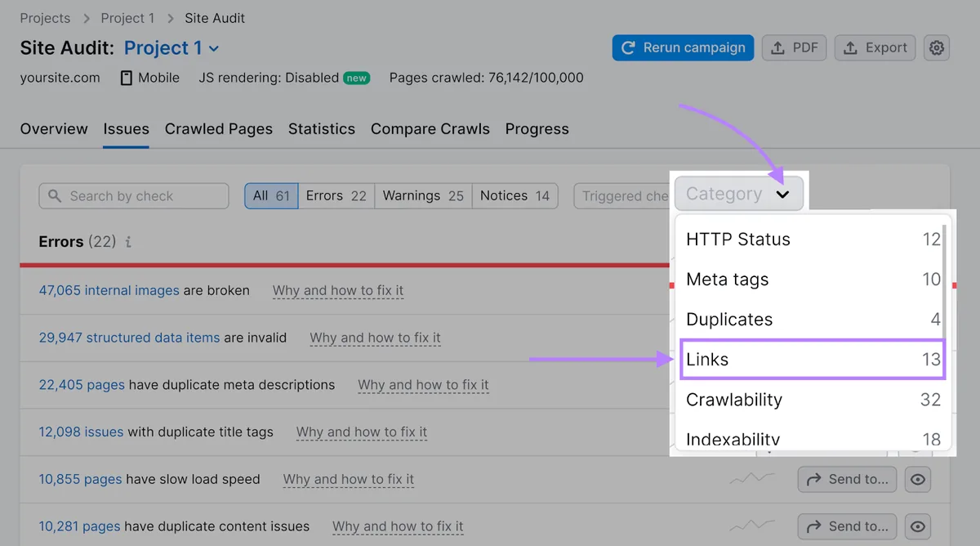Choose Links in the category list
The width and height of the screenshot is (980, 546).
point(813,360)
